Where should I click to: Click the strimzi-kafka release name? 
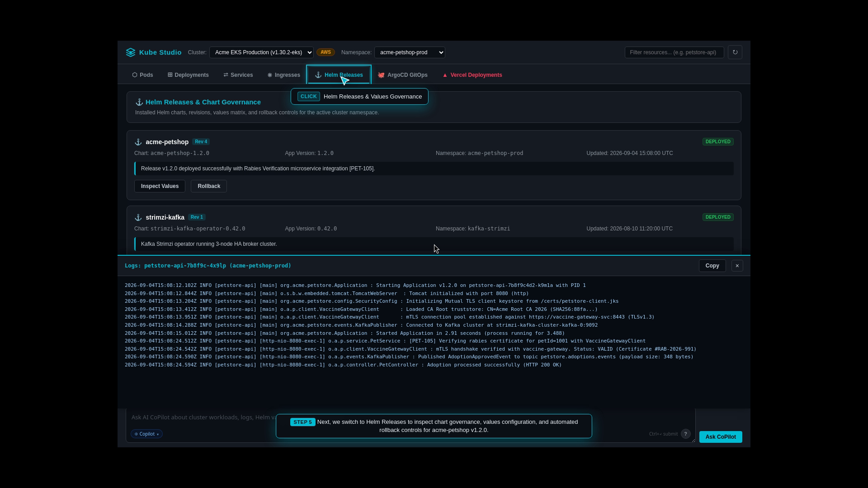tap(165, 217)
